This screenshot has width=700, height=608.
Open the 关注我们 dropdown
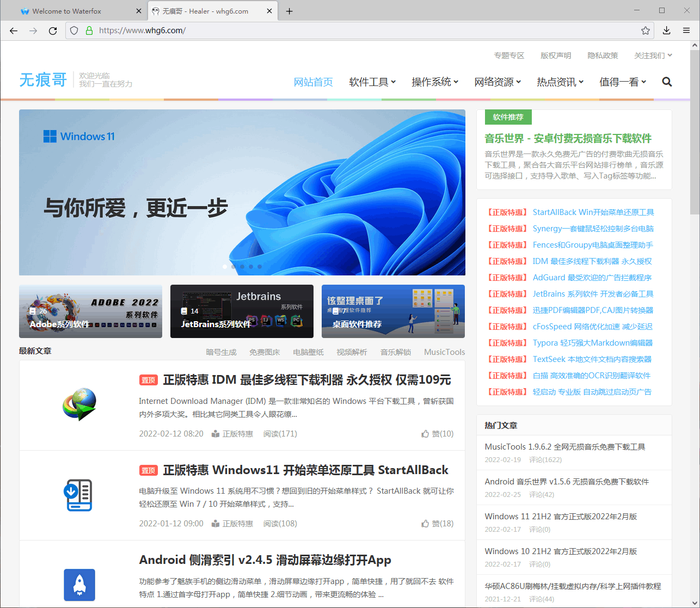[x=653, y=56]
